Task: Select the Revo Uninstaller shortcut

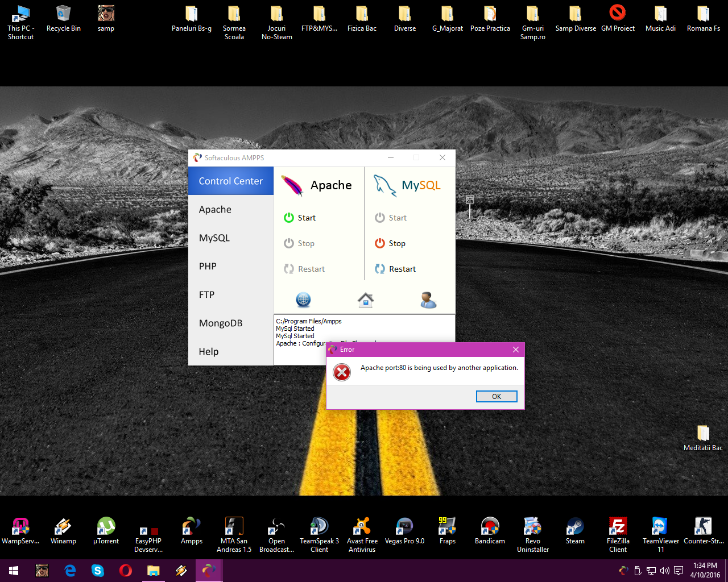Action: click(x=533, y=535)
